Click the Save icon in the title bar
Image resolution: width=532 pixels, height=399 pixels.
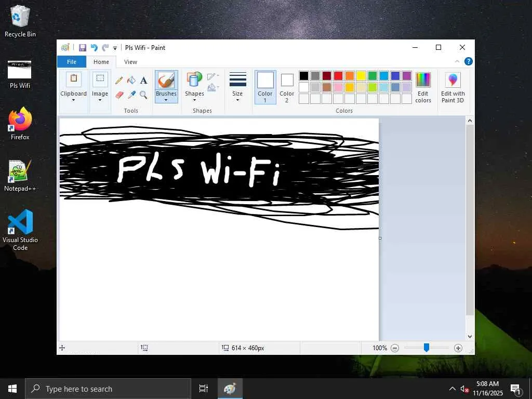point(83,47)
